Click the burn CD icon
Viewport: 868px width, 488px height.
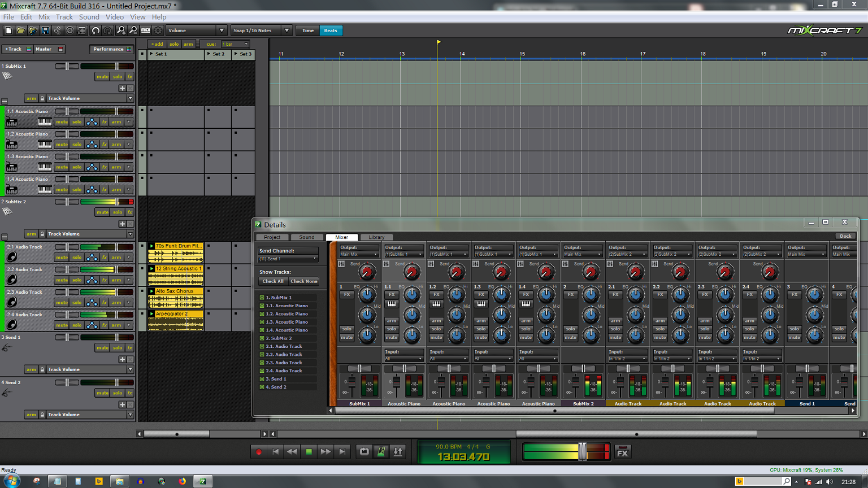point(70,30)
